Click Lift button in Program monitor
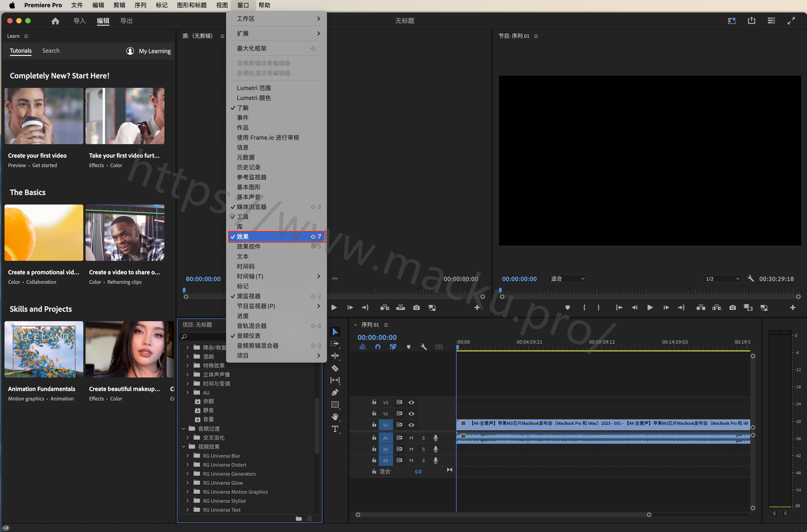Image resolution: width=807 pixels, height=532 pixels. [700, 307]
